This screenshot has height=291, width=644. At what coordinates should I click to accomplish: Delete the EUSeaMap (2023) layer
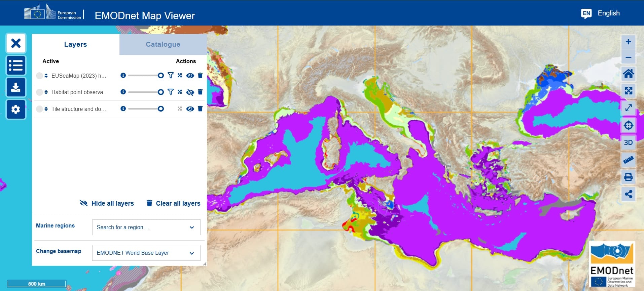pos(200,75)
